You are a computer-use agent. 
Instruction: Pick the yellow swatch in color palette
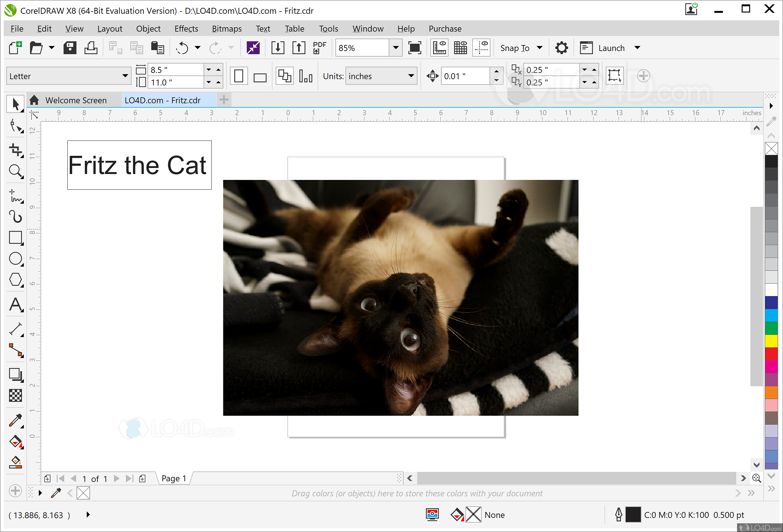click(x=771, y=341)
